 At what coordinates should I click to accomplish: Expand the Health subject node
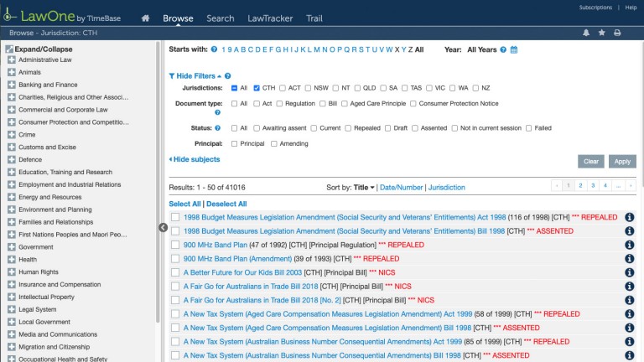tap(12, 260)
